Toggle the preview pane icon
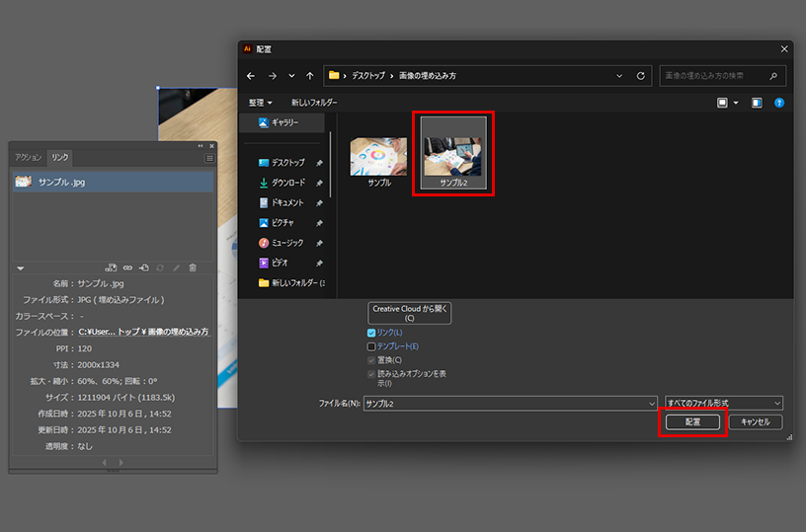Viewport: 806px width, 532px height. tap(757, 103)
